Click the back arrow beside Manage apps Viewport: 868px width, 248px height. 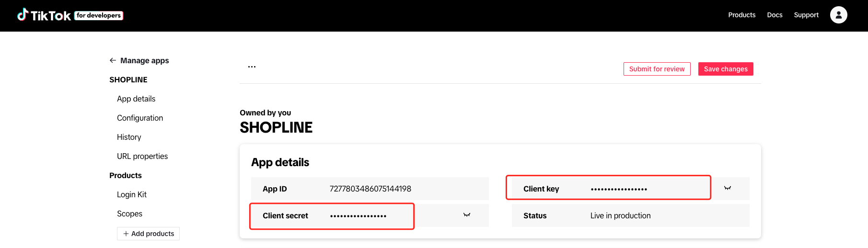pos(113,60)
